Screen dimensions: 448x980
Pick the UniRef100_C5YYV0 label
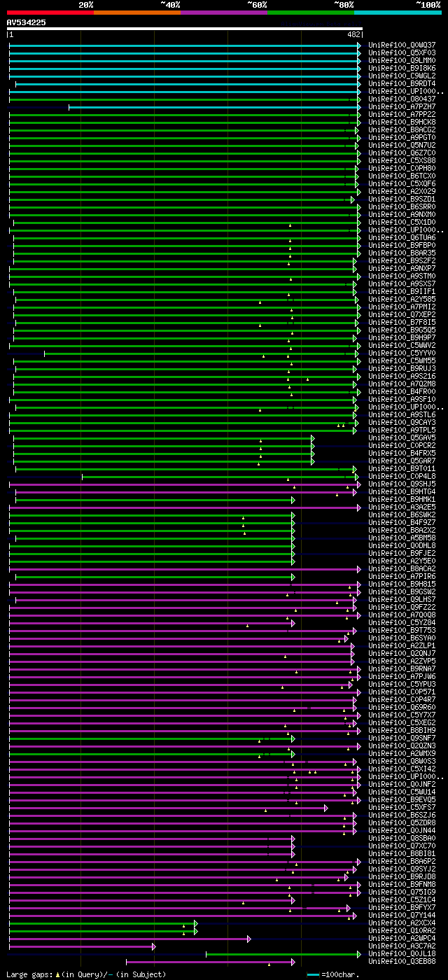pos(402,353)
